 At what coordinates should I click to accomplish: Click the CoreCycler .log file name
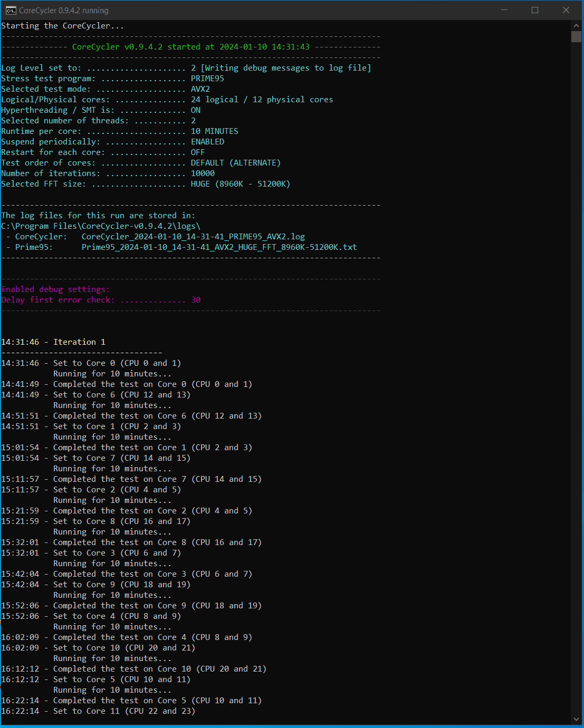193,237
